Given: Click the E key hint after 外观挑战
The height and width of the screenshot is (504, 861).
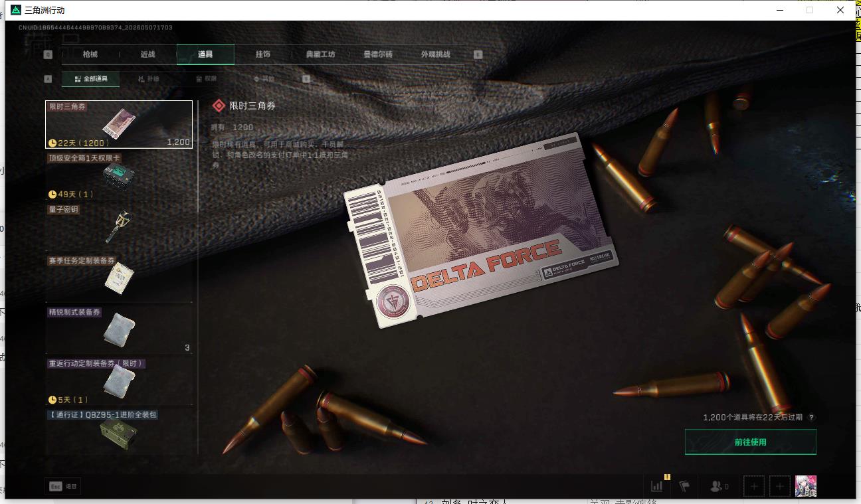Looking at the screenshot, I should [478, 54].
